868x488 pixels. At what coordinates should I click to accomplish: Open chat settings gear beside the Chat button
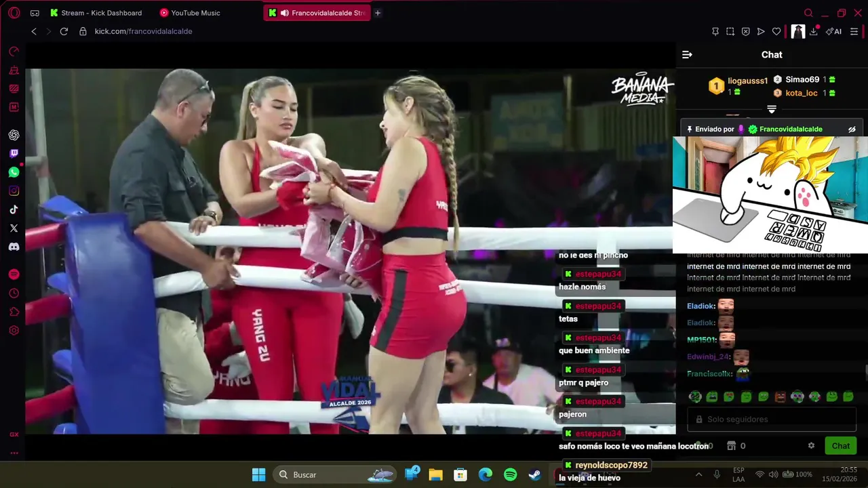click(x=811, y=446)
